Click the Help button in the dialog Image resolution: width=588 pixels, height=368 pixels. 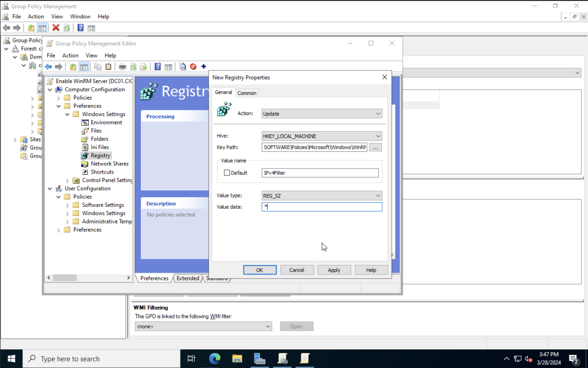pyautogui.click(x=371, y=270)
